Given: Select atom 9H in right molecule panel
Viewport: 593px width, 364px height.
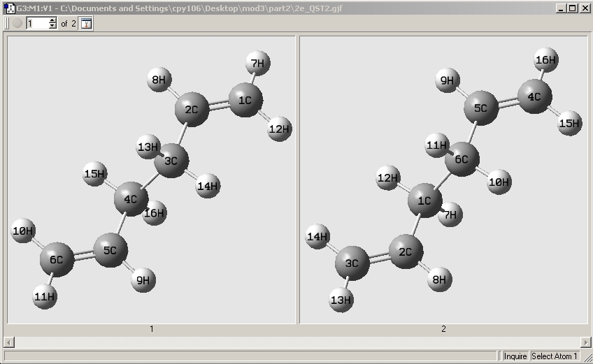Looking at the screenshot, I should pos(448,80).
